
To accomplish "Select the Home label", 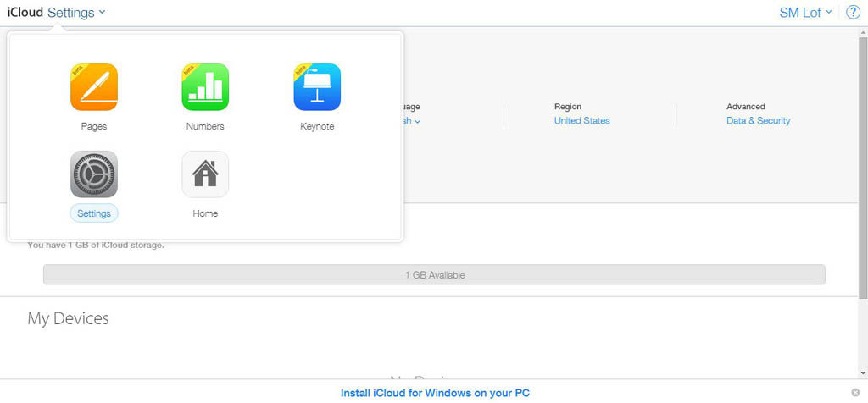I will pyautogui.click(x=205, y=213).
